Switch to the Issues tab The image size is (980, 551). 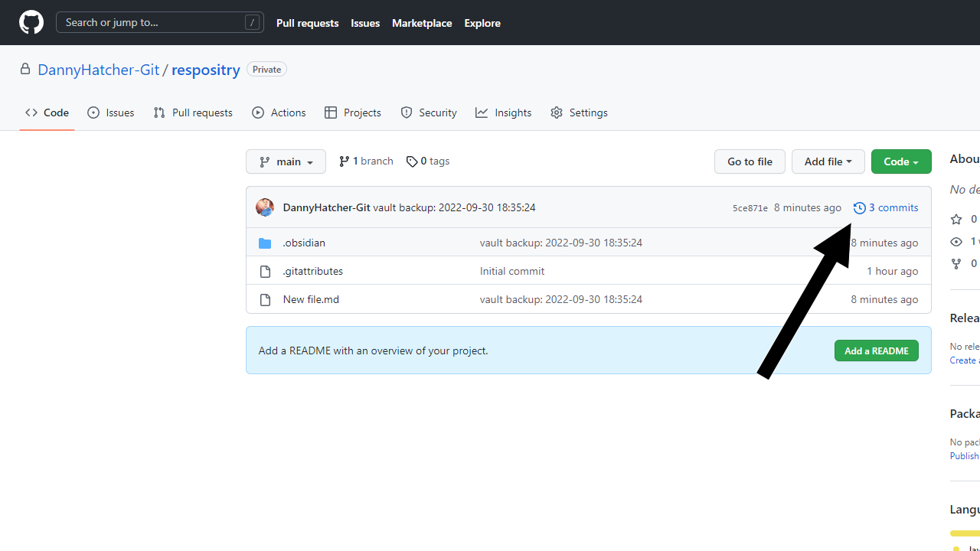point(111,112)
